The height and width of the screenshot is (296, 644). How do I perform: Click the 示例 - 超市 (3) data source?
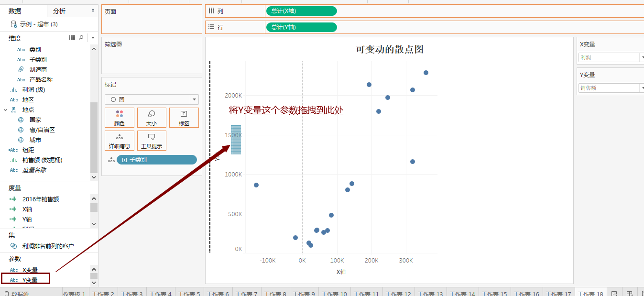[x=39, y=24]
